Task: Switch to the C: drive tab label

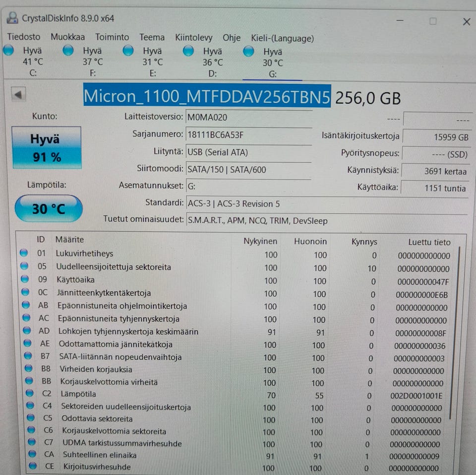Action: pos(33,73)
